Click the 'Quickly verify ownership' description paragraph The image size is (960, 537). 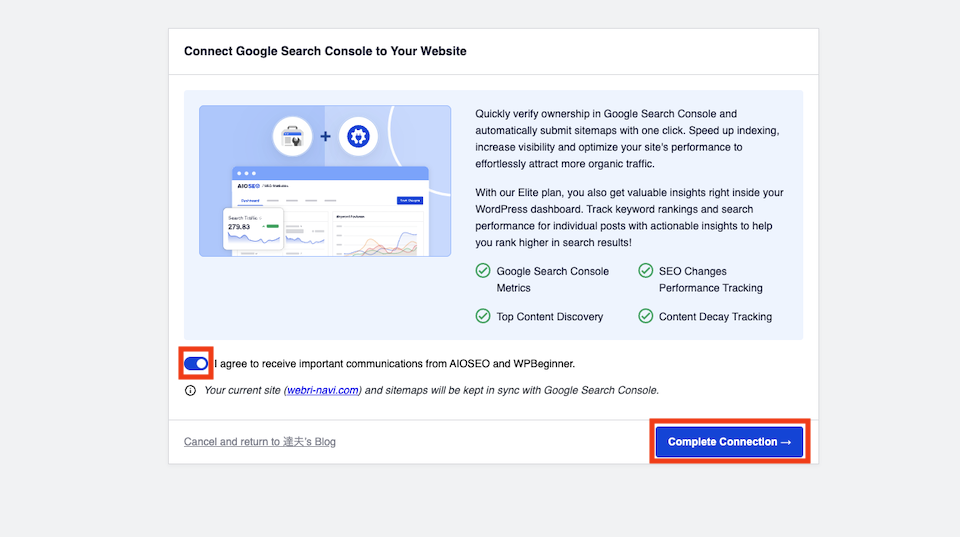[x=628, y=139]
